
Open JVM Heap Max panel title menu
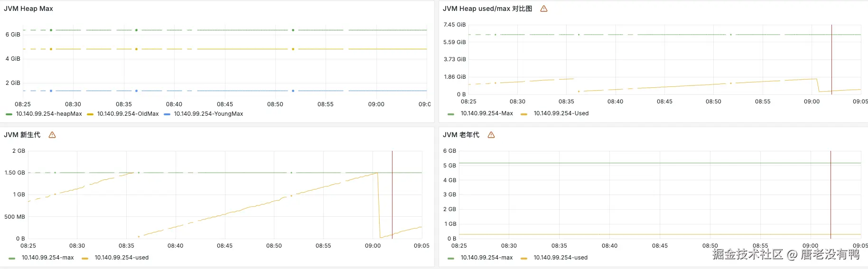point(28,9)
